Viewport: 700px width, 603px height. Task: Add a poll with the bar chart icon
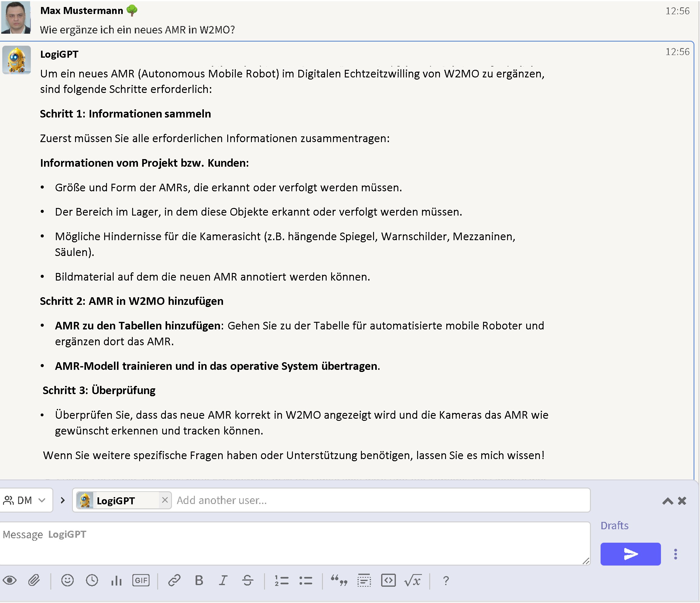click(116, 580)
